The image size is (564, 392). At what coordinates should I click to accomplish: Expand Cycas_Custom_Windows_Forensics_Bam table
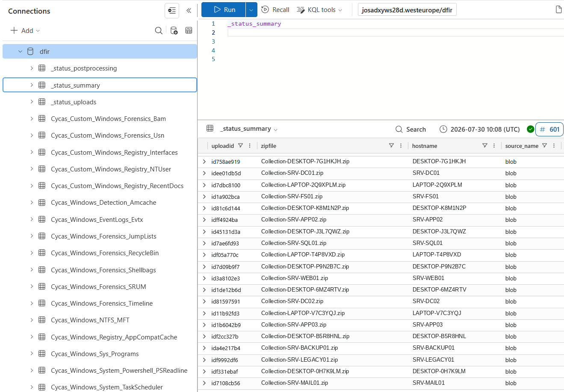[x=32, y=118]
